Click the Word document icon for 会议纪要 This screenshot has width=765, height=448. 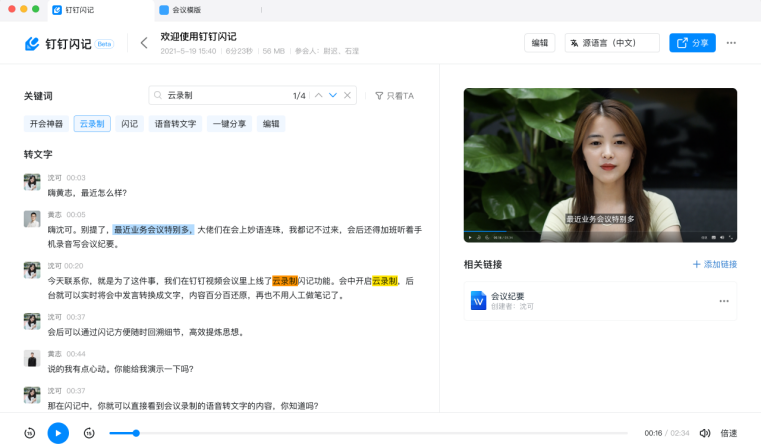tap(478, 301)
